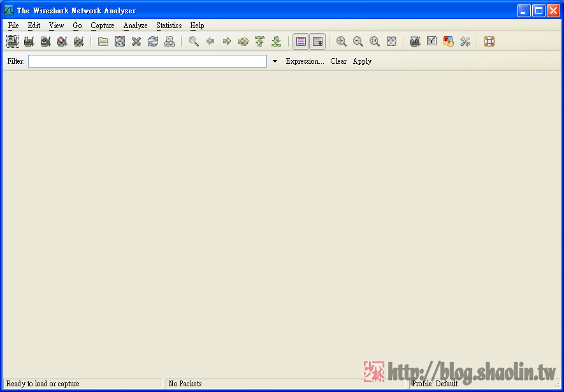Go to packet number icon
This screenshot has width=564, height=392.
coord(243,41)
